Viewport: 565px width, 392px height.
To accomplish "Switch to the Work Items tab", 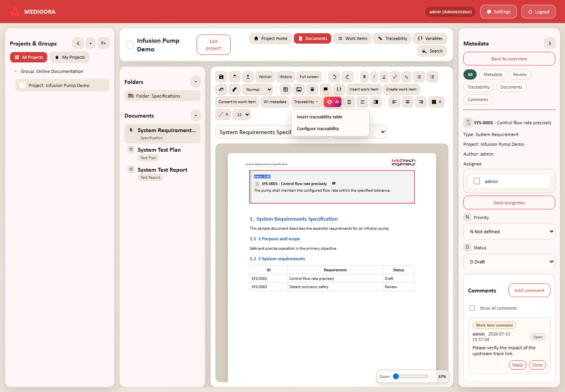I will coord(352,38).
